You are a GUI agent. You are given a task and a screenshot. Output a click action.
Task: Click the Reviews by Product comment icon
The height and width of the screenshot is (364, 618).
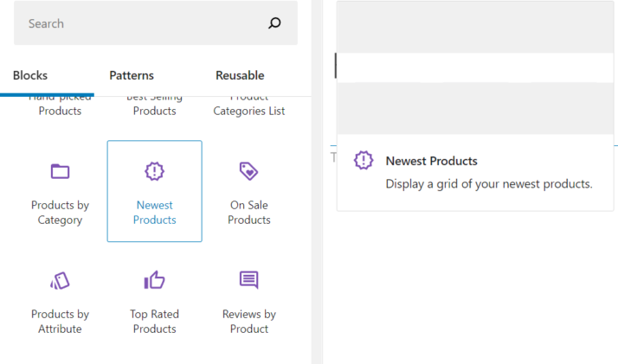249,280
